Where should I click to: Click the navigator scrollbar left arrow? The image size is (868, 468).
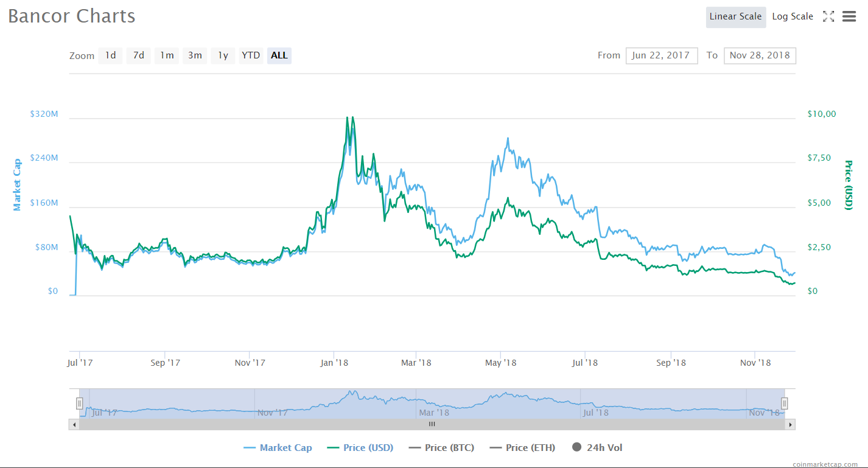click(x=74, y=424)
